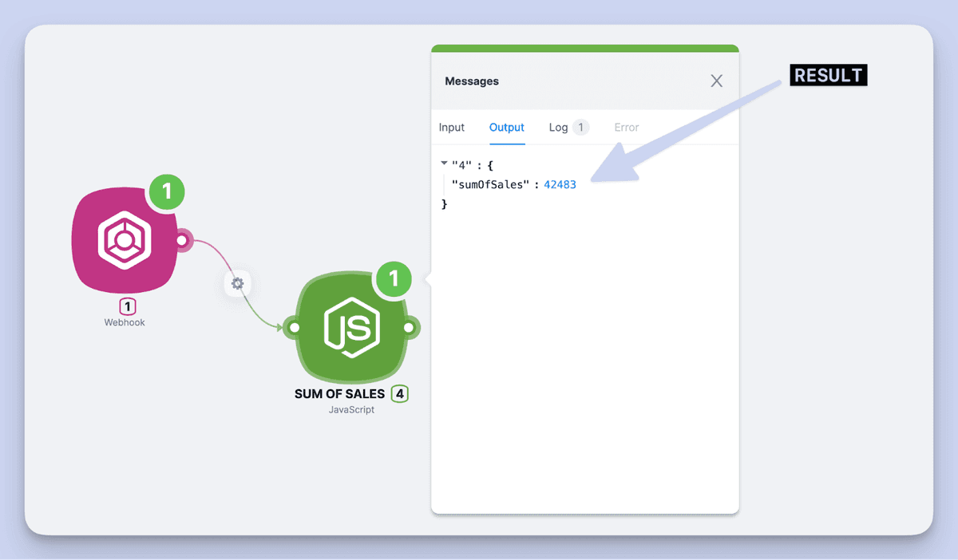Close the Messages panel

pyautogui.click(x=717, y=81)
